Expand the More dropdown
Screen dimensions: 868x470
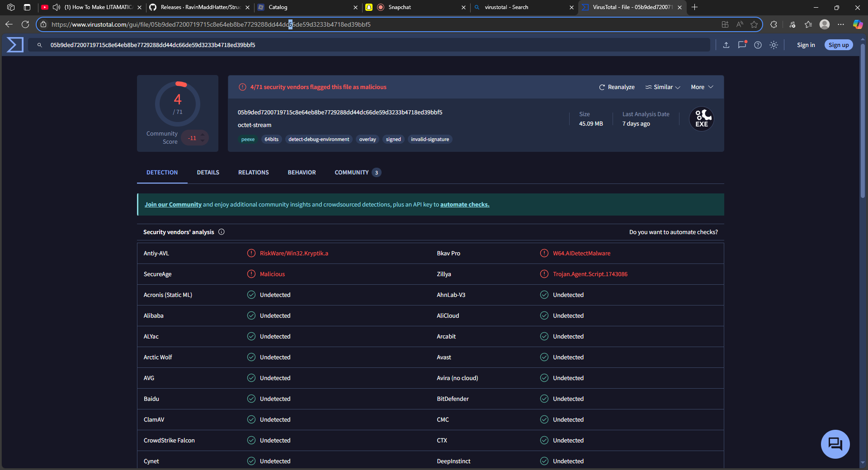tap(702, 87)
